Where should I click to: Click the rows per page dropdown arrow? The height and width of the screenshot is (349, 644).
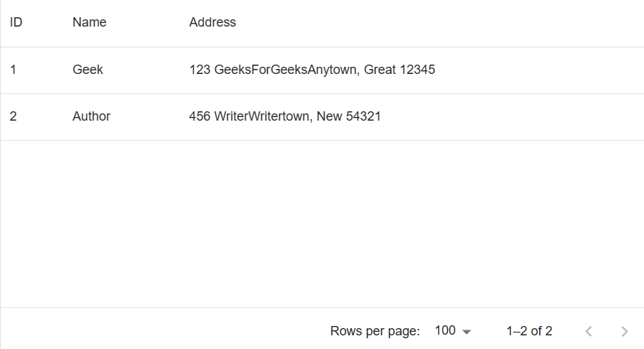click(467, 332)
